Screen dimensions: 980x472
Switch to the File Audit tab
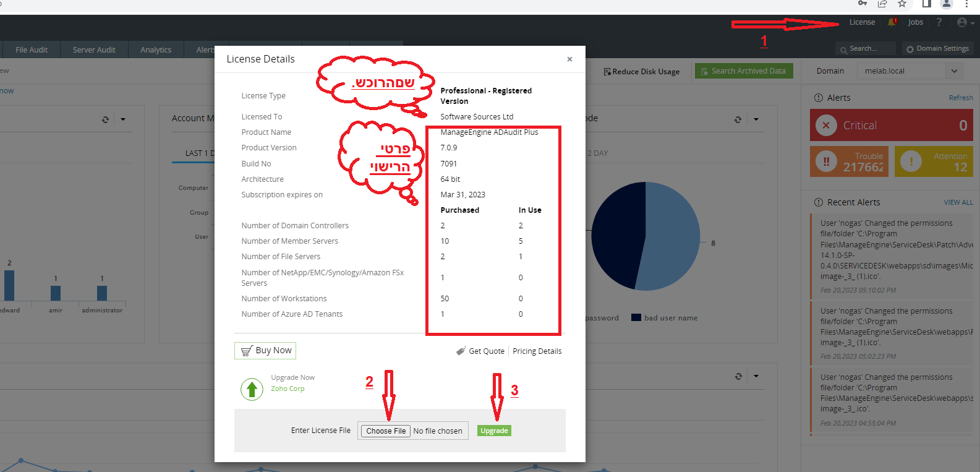pyautogui.click(x=32, y=50)
